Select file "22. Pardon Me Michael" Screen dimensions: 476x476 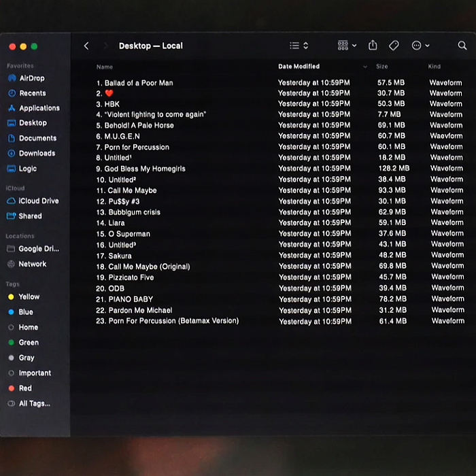click(134, 310)
